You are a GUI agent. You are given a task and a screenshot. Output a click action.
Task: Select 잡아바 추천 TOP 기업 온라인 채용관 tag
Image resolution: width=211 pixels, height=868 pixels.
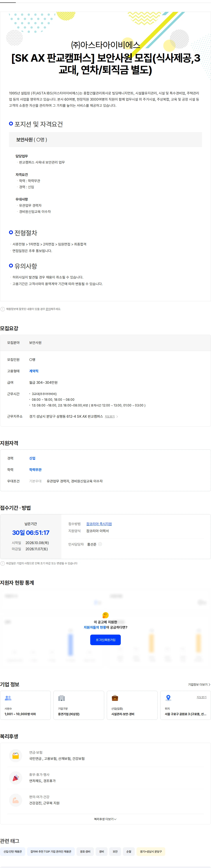point(51,851)
